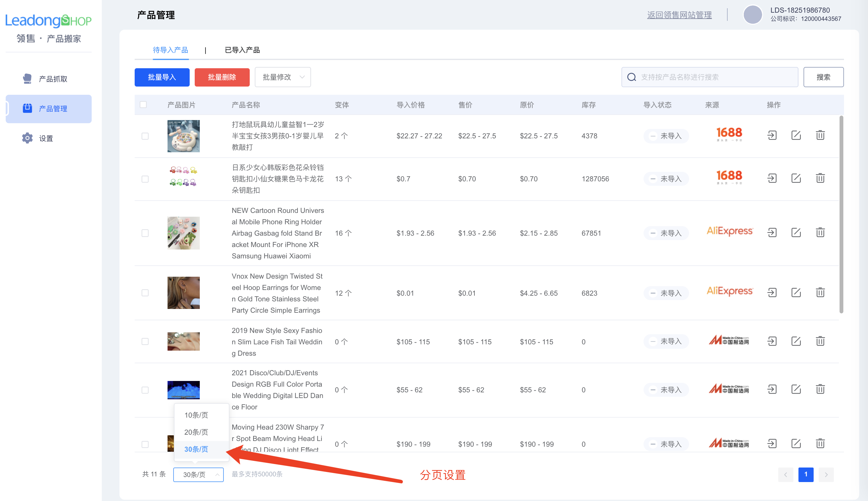This screenshot has width=868, height=501.
Task: Click the import icon for the 1688 toy product
Action: pos(772,135)
